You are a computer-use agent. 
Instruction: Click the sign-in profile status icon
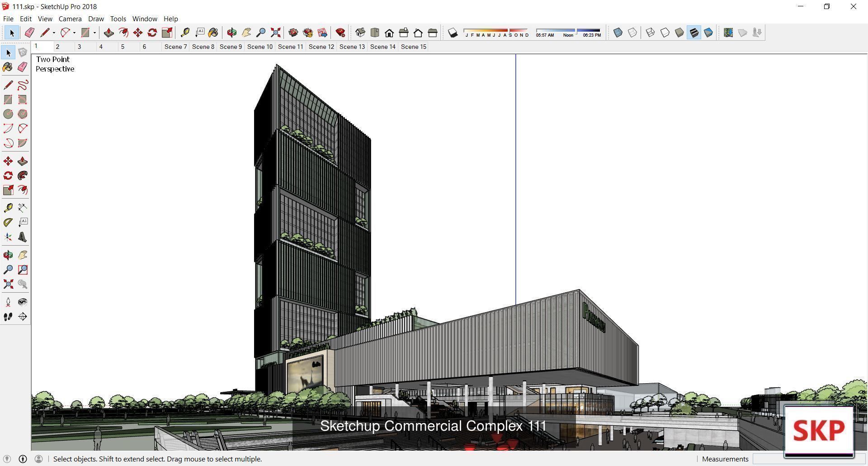click(x=38, y=459)
